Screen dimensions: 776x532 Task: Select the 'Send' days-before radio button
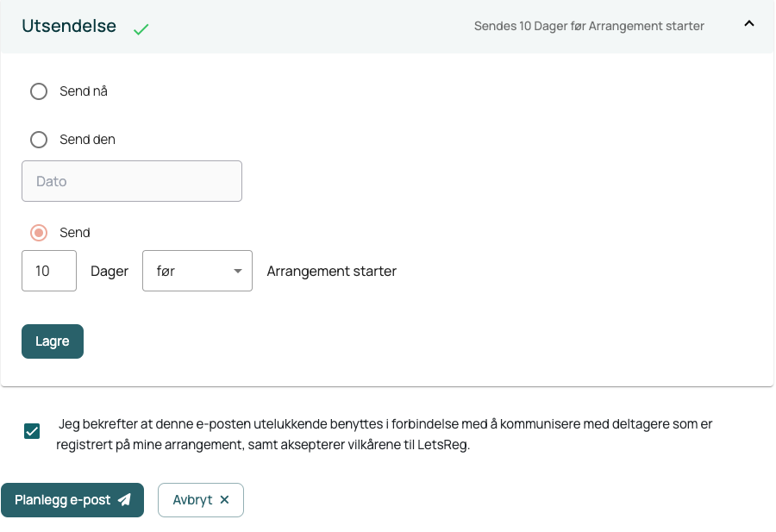[x=39, y=233]
